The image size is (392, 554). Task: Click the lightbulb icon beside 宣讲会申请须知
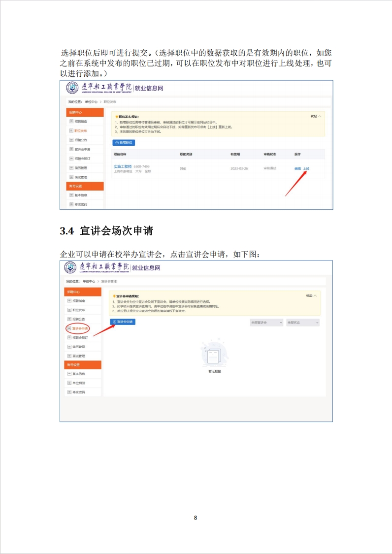click(114, 296)
